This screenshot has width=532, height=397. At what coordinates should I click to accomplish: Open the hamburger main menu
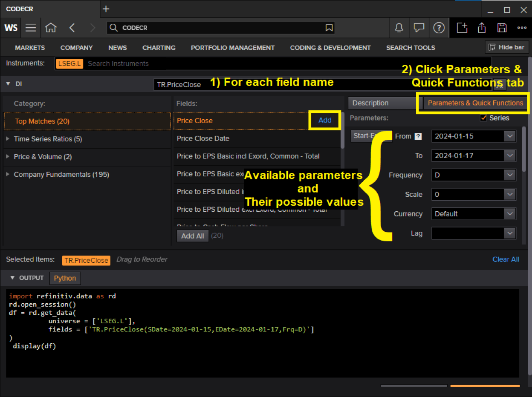[31, 28]
